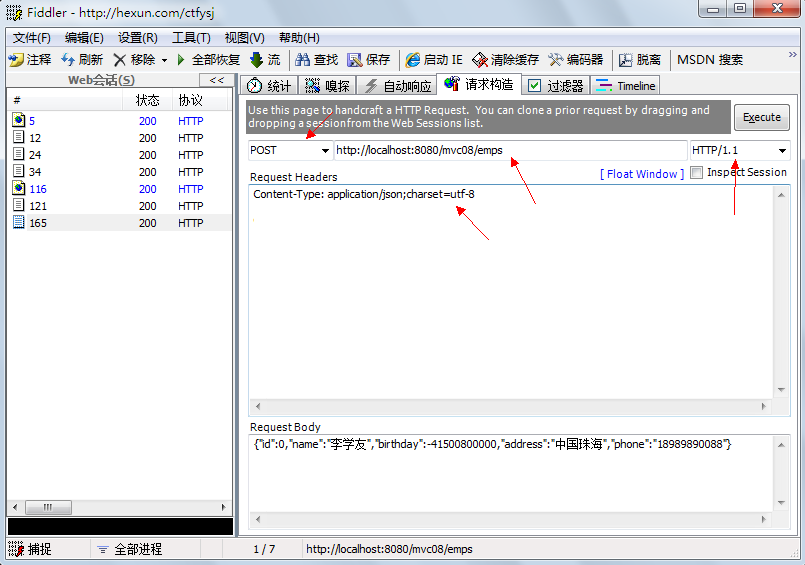Click right arrow of Request Headers horizontal scrollbar
805x565 pixels.
pos(763,406)
